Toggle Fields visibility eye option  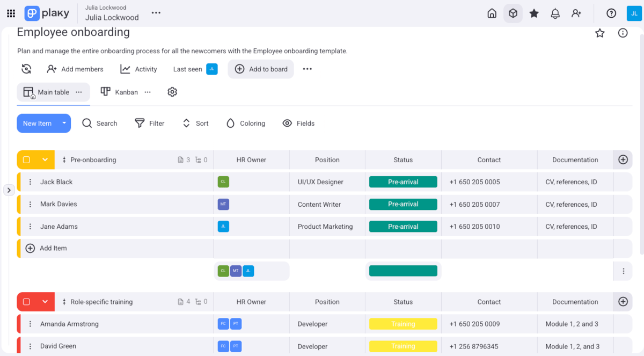coord(298,123)
